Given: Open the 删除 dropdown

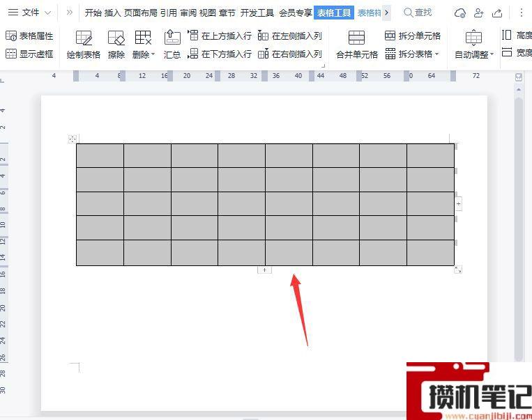Looking at the screenshot, I should click(143, 45).
